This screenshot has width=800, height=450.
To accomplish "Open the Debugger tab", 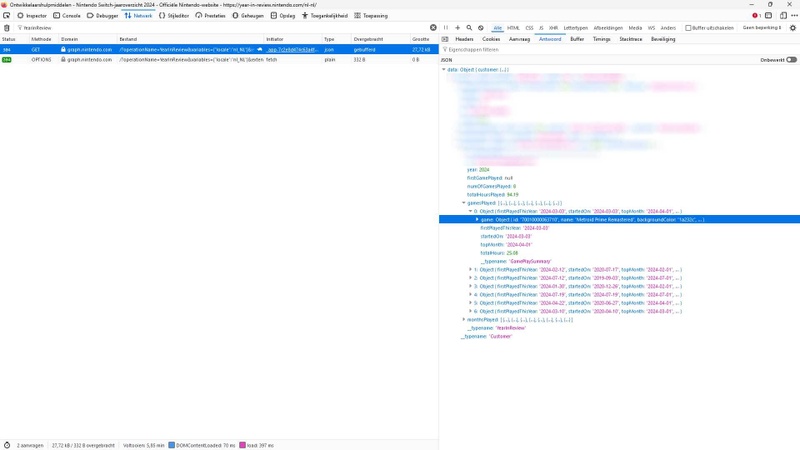I will pos(103,16).
